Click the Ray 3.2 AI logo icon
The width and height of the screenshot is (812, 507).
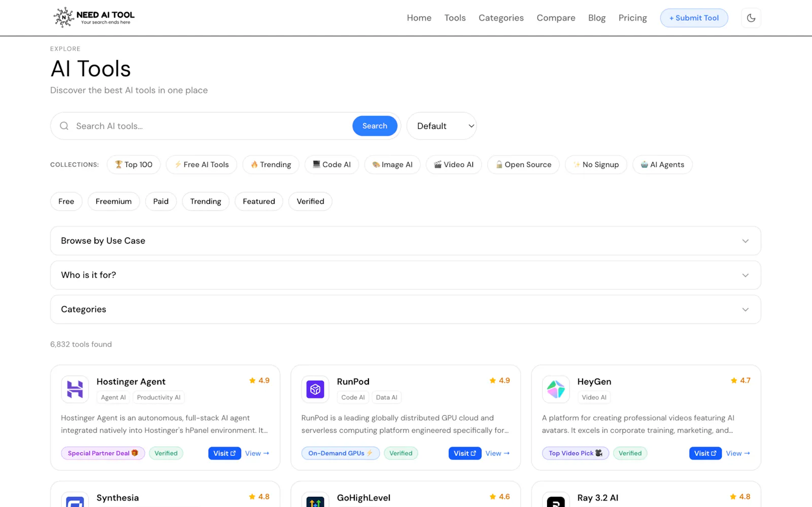point(556,500)
